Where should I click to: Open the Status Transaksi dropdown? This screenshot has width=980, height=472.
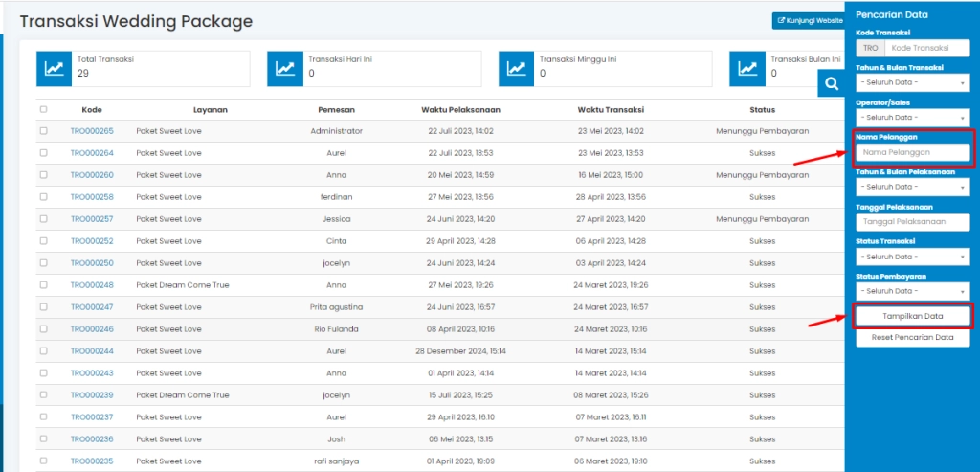[912, 257]
